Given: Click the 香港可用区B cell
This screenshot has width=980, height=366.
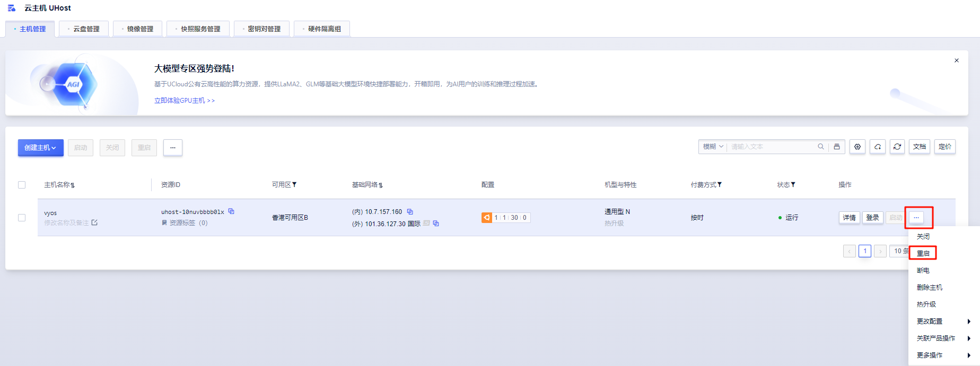Looking at the screenshot, I should [290, 218].
